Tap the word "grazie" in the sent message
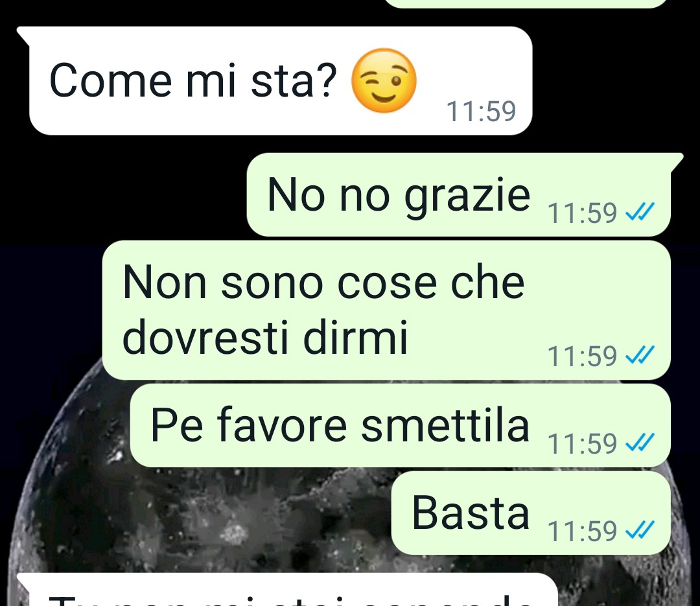This screenshot has width=700, height=606. (x=467, y=196)
